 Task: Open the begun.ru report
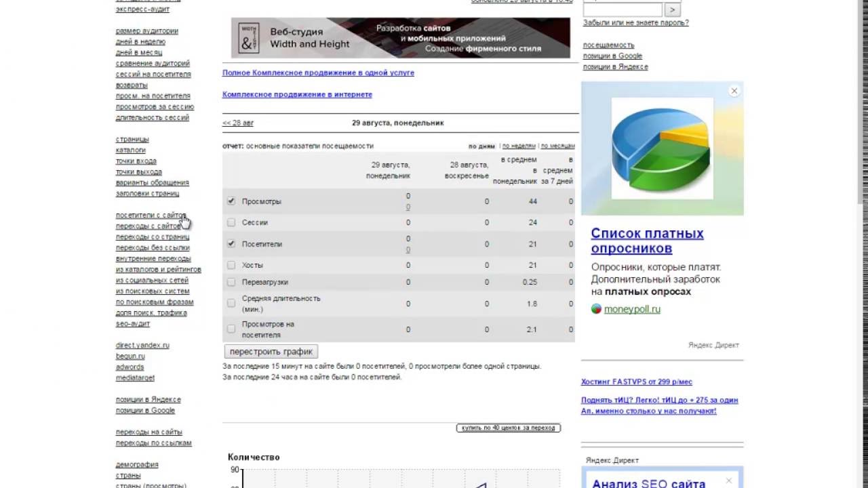[x=130, y=356]
